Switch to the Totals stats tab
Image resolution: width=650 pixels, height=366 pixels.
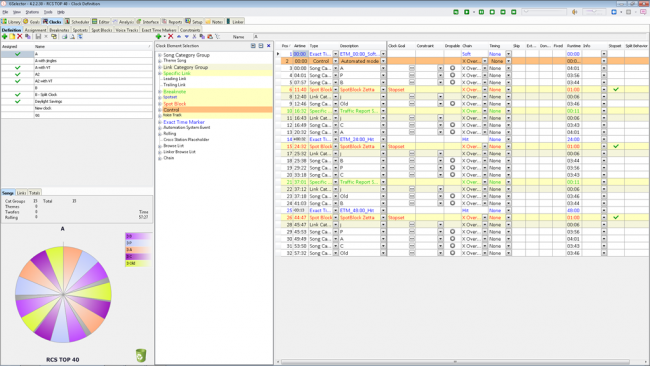point(35,193)
